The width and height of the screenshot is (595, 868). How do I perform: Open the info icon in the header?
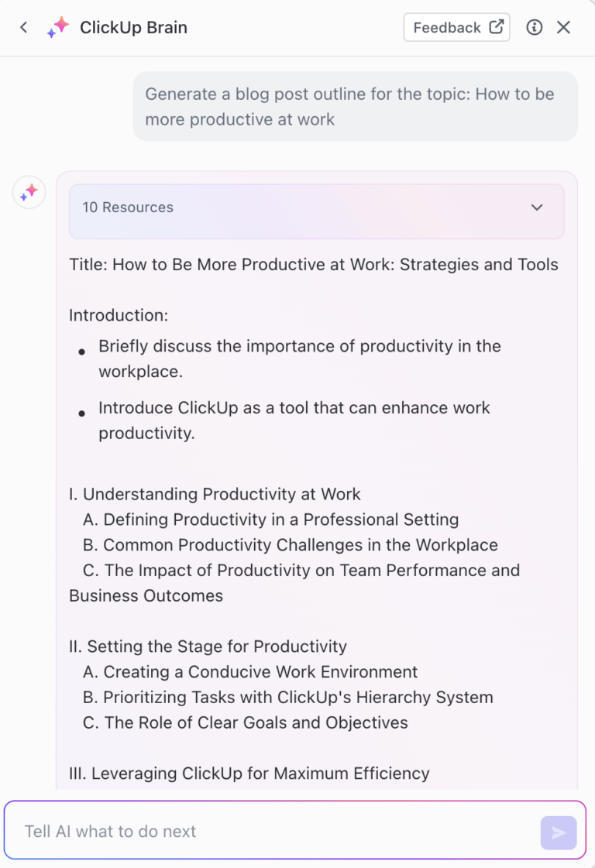pos(534,26)
